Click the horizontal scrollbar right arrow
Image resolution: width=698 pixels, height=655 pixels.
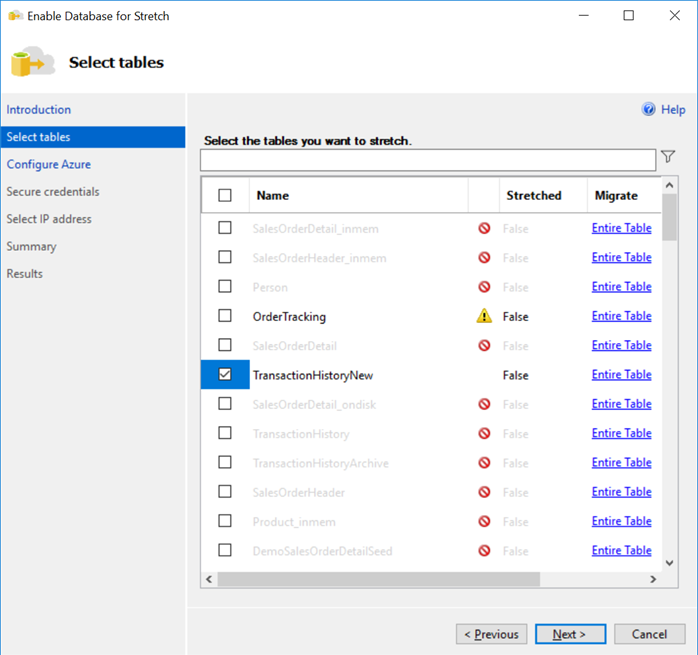tap(653, 579)
